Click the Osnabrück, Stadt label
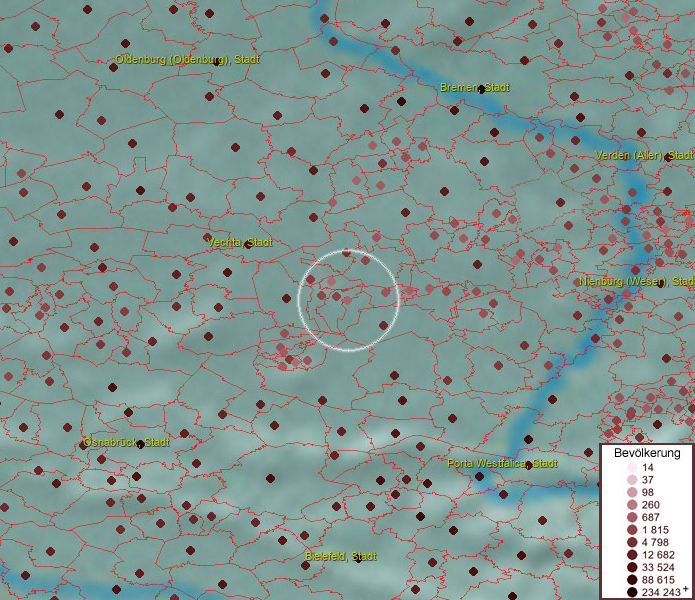 pyautogui.click(x=126, y=442)
